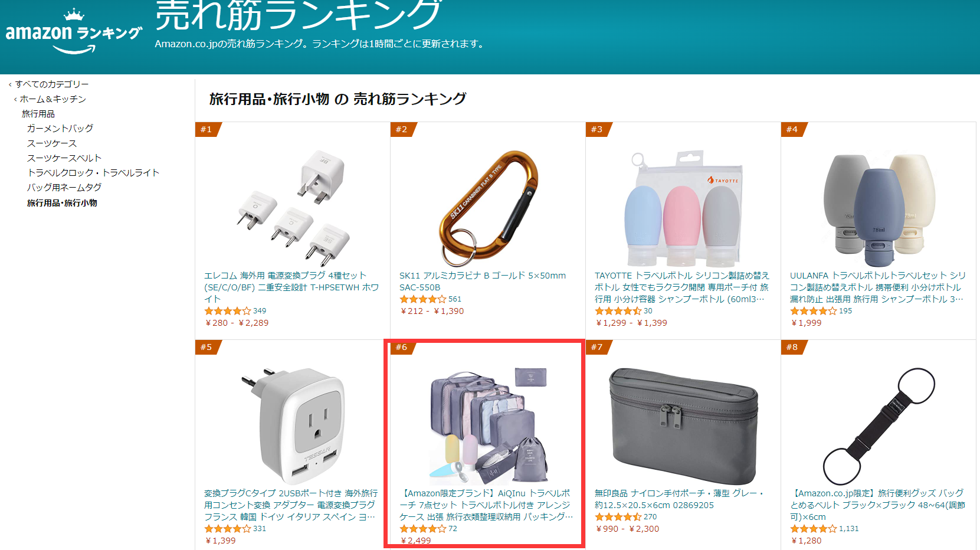Go back to すべてのカテゴリー

tap(52, 84)
